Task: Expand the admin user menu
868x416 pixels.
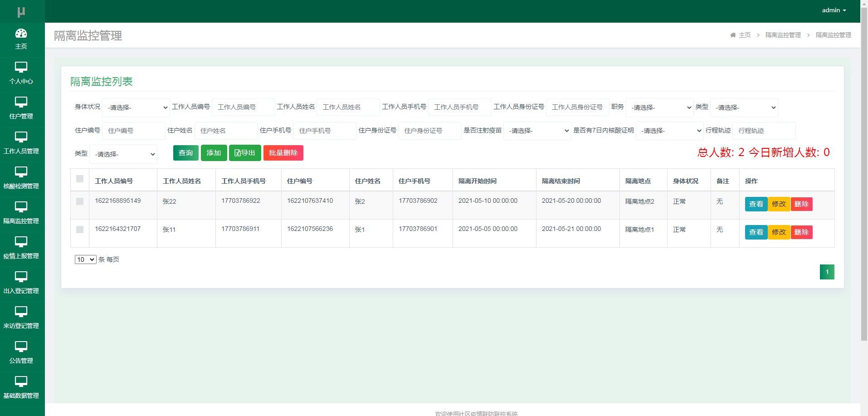Action: [834, 10]
